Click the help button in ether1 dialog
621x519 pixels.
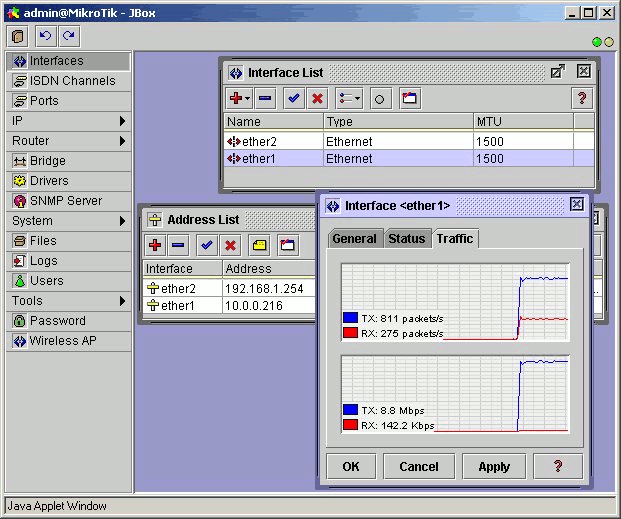click(558, 467)
